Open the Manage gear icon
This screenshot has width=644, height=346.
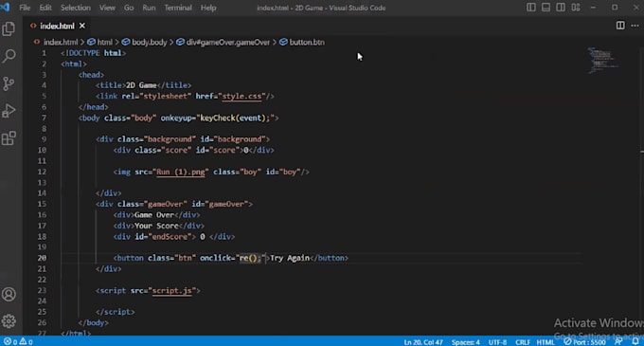pos(9,321)
